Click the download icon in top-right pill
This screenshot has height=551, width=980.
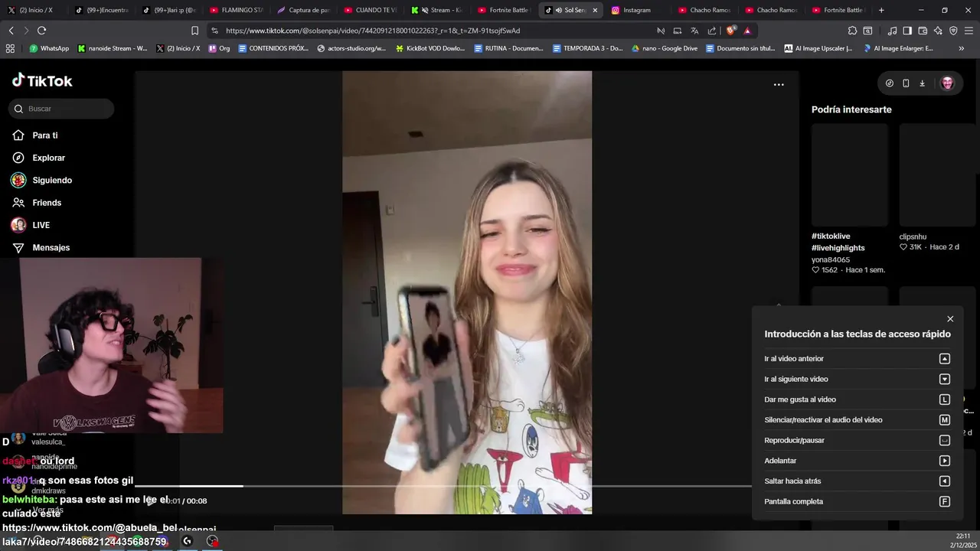[922, 83]
